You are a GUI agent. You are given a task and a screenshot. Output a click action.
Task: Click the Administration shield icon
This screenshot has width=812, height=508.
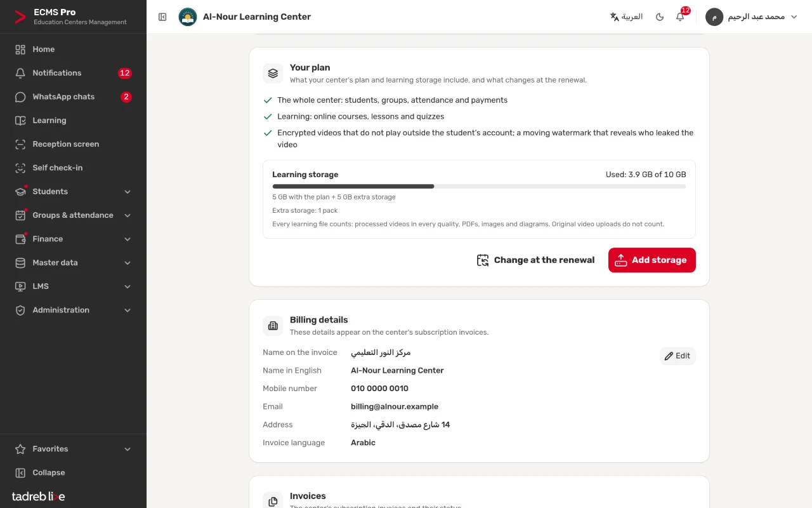pos(20,311)
